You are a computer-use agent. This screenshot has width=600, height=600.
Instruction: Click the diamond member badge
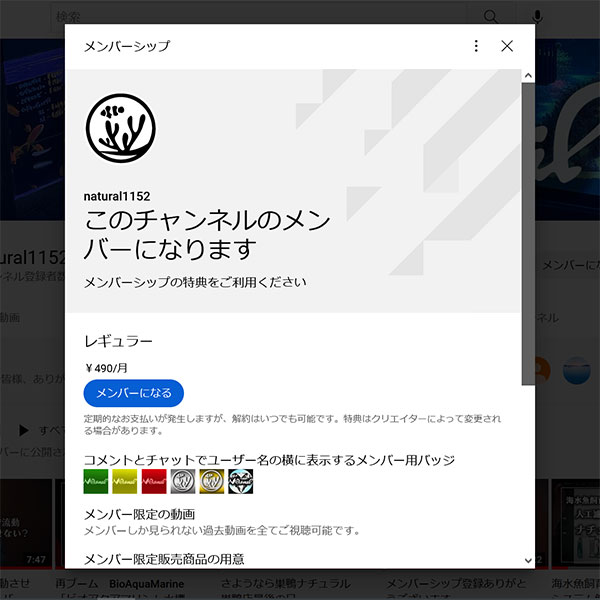point(241,481)
